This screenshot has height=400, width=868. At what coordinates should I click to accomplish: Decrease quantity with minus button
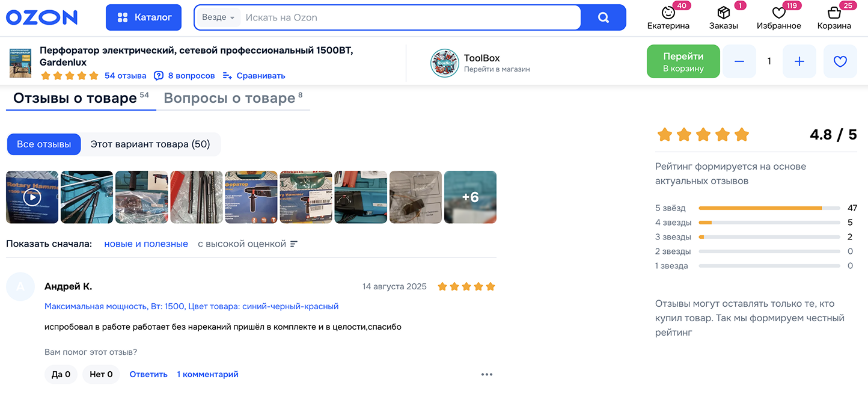click(x=739, y=61)
